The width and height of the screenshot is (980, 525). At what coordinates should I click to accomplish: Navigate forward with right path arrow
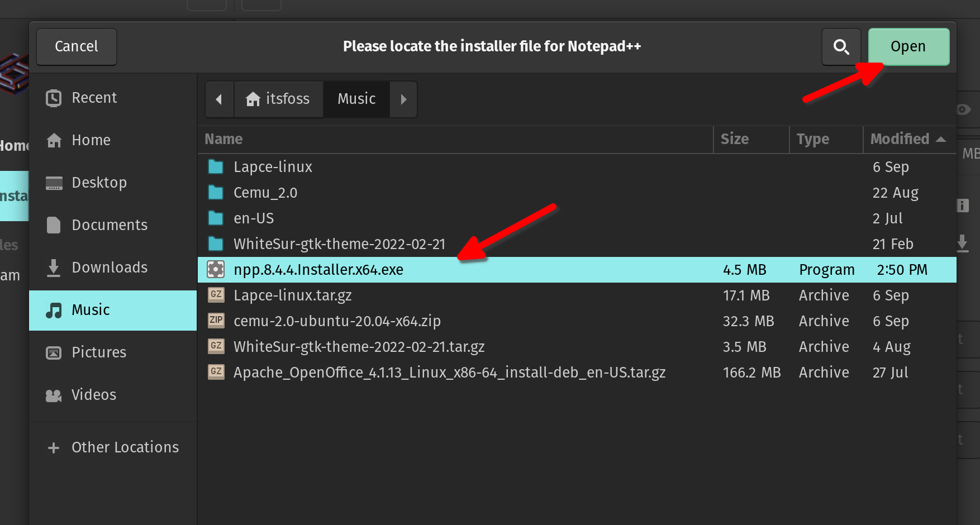(403, 99)
